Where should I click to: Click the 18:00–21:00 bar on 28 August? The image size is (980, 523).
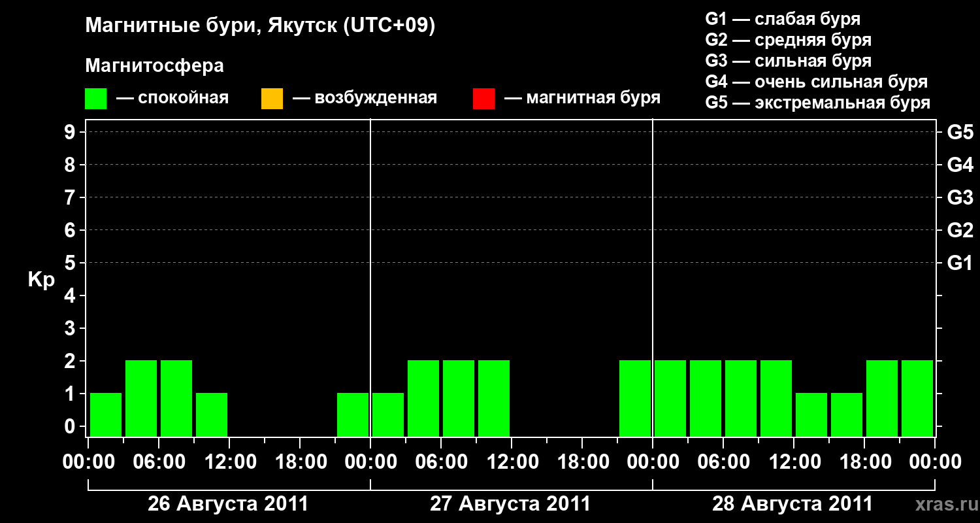pyautogui.click(x=882, y=398)
